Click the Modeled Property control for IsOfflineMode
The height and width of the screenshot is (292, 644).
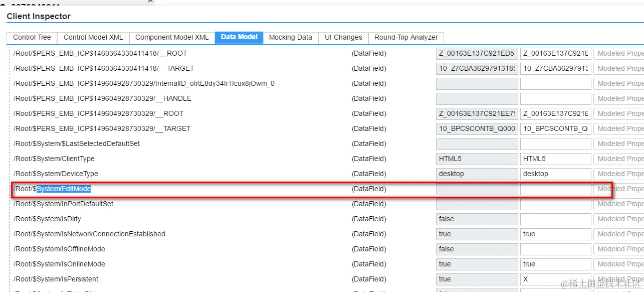click(x=618, y=249)
